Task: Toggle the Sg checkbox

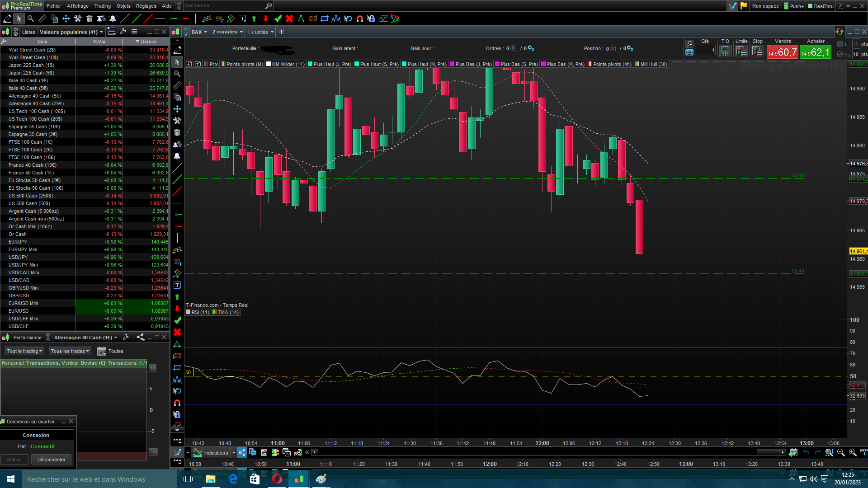Action: (840, 54)
